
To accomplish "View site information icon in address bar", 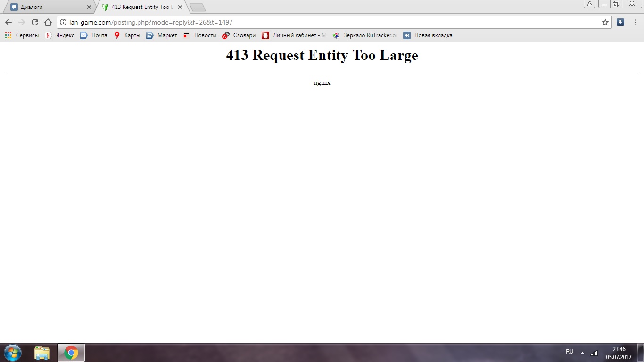I will click(x=63, y=22).
